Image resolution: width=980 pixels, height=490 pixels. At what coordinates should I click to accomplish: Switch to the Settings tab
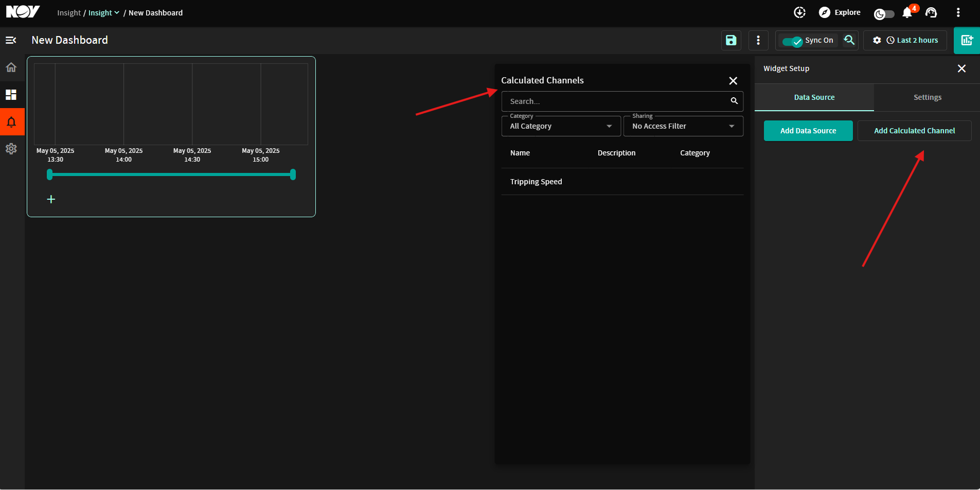click(928, 97)
